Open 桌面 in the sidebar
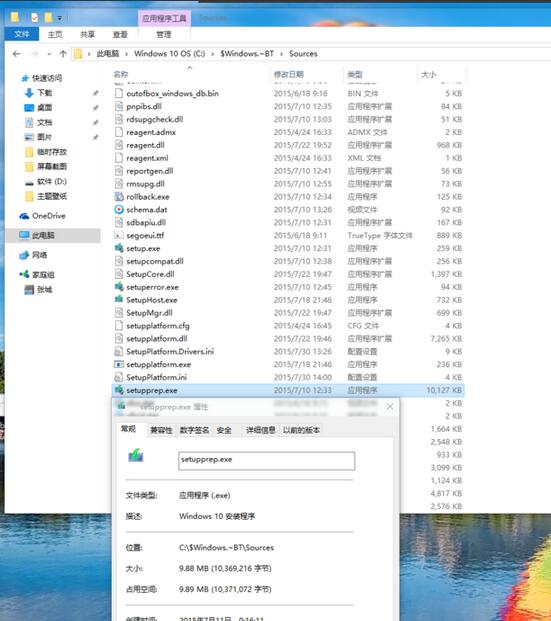Screen dimensions: 551x621 click(44, 108)
